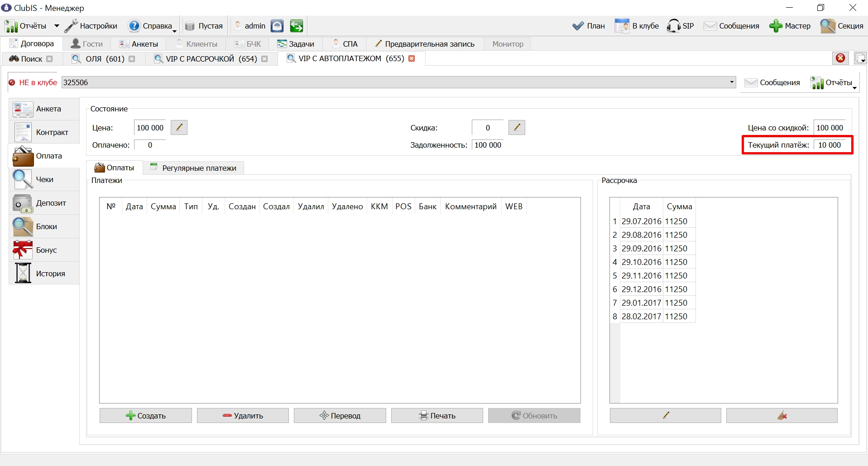Click the blue lock icon next to admin
This screenshot has width=868, height=466.
pyautogui.click(x=277, y=26)
